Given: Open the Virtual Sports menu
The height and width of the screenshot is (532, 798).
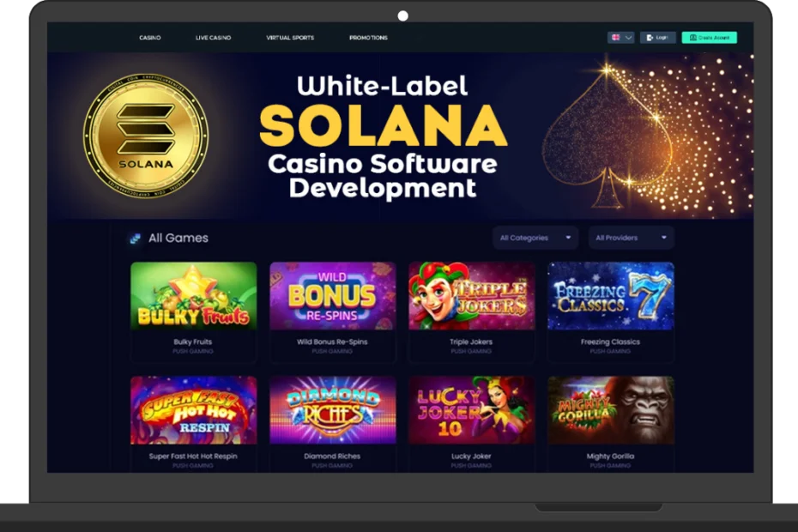Looking at the screenshot, I should point(290,38).
